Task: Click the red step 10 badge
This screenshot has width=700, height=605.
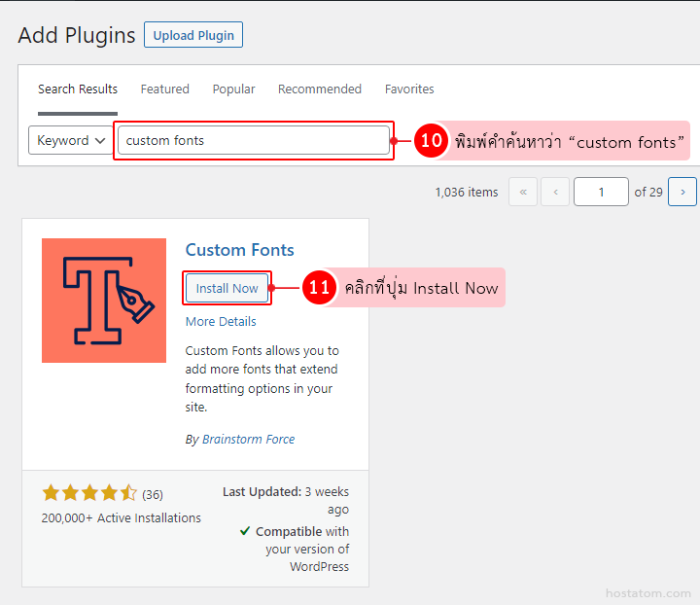Action: pos(431,141)
